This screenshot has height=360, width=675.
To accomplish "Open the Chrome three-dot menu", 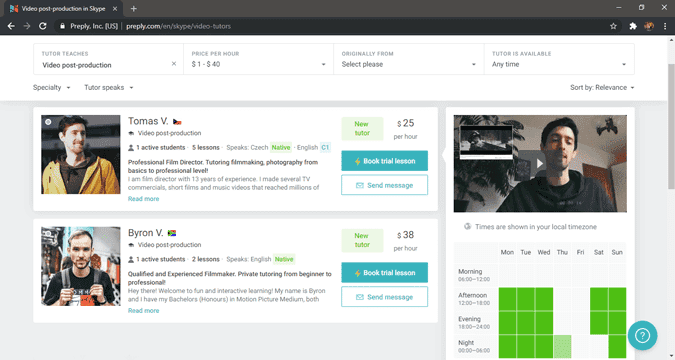I will tap(665, 26).
